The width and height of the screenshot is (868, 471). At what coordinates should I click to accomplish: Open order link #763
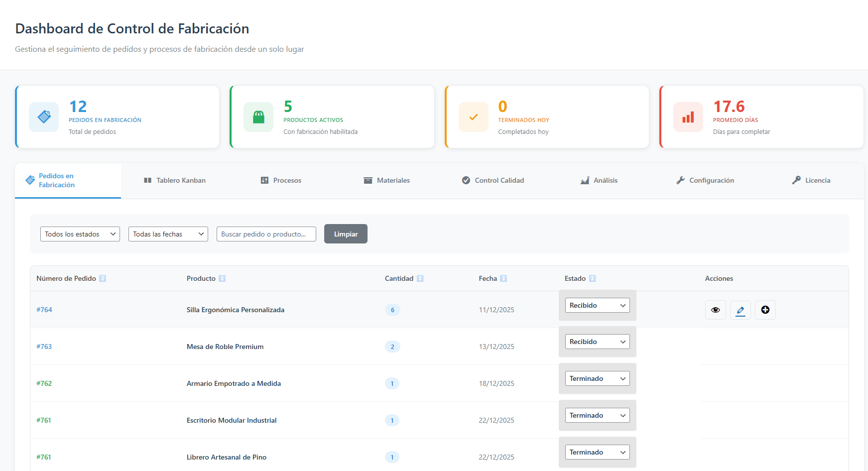[x=44, y=347]
